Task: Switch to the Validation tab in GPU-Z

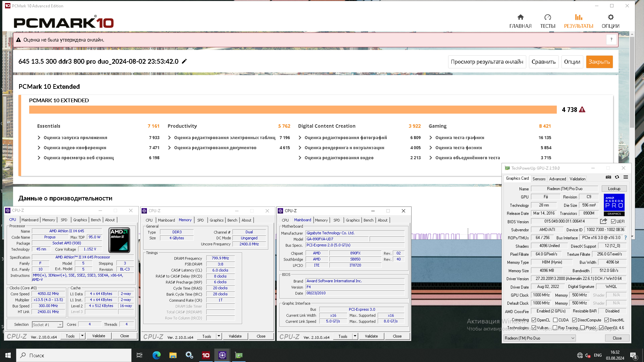Action: 578,179
